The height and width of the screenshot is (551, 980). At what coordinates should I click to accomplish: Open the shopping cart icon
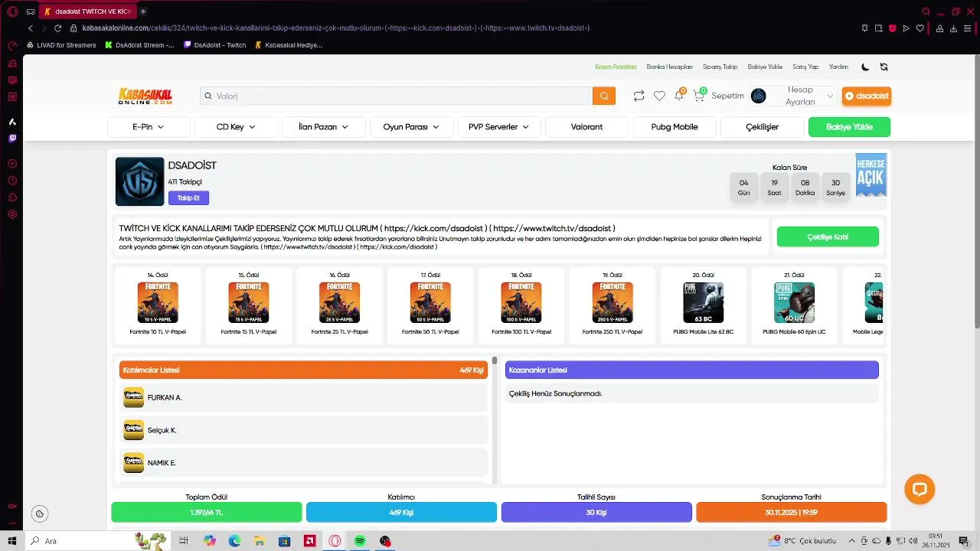point(698,96)
